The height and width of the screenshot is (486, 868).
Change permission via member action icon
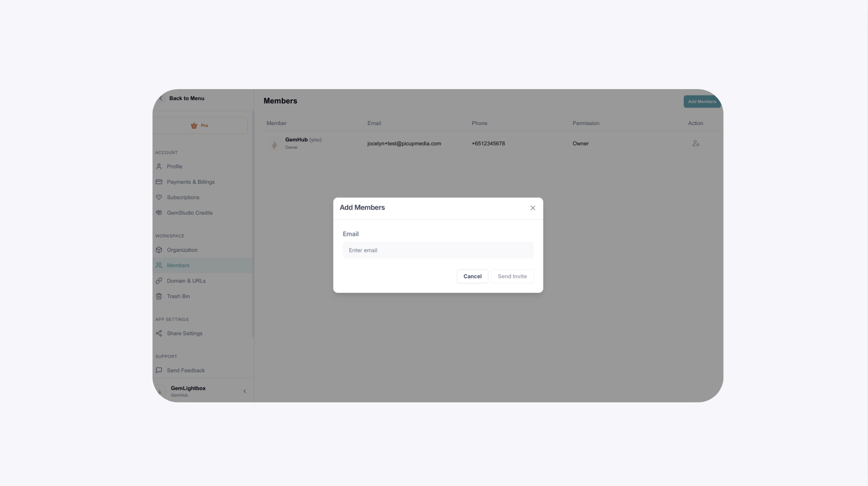(695, 144)
